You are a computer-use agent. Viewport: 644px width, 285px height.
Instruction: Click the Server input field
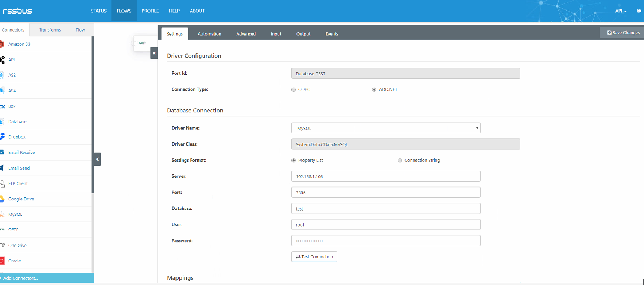pyautogui.click(x=386, y=176)
